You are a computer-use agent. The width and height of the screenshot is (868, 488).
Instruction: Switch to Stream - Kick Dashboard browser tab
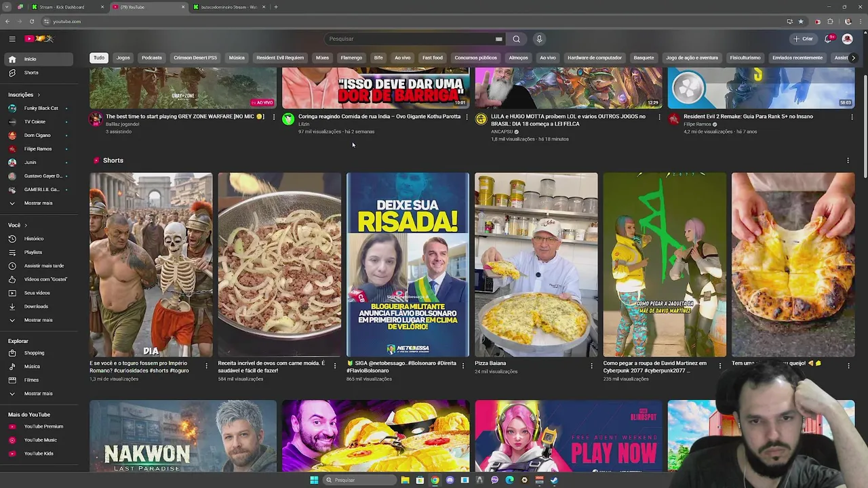click(68, 7)
